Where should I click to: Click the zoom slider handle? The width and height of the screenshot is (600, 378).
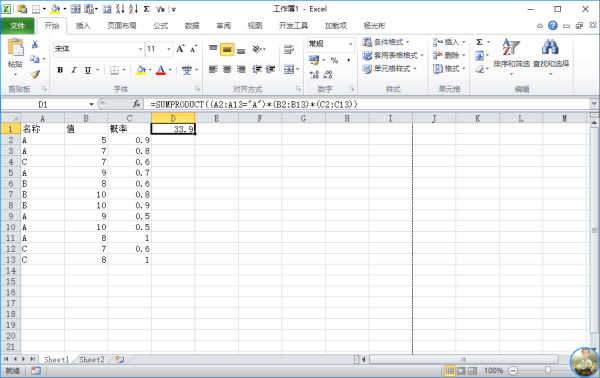tap(548, 370)
